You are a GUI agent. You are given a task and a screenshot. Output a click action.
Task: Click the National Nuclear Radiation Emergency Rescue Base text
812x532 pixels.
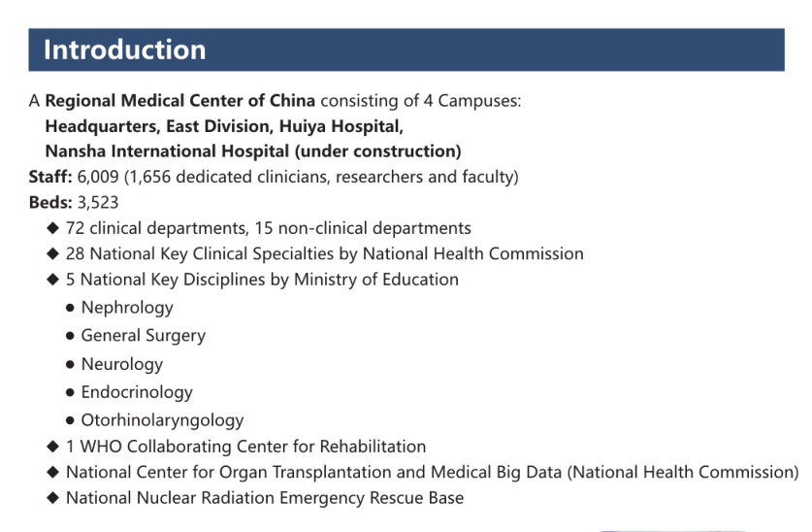[x=265, y=498]
